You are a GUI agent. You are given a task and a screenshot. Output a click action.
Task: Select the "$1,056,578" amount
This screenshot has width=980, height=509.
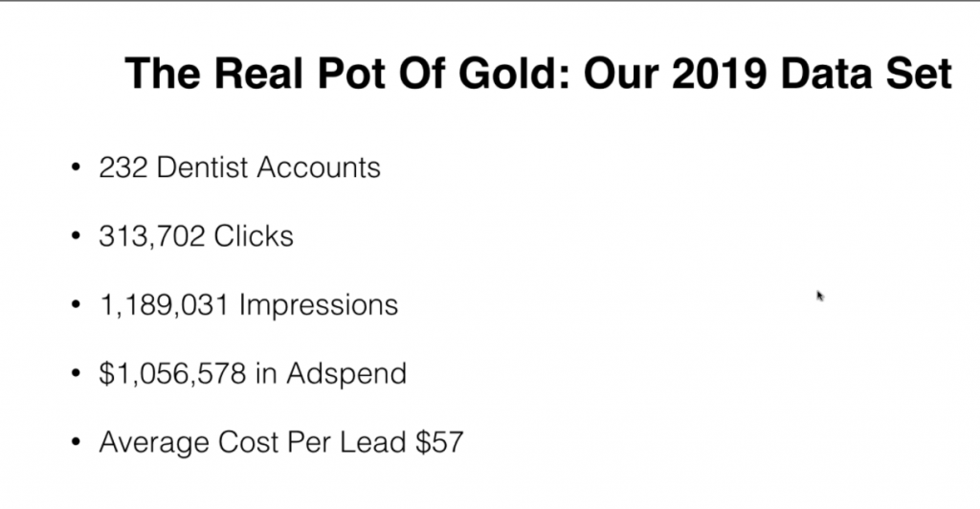[172, 373]
